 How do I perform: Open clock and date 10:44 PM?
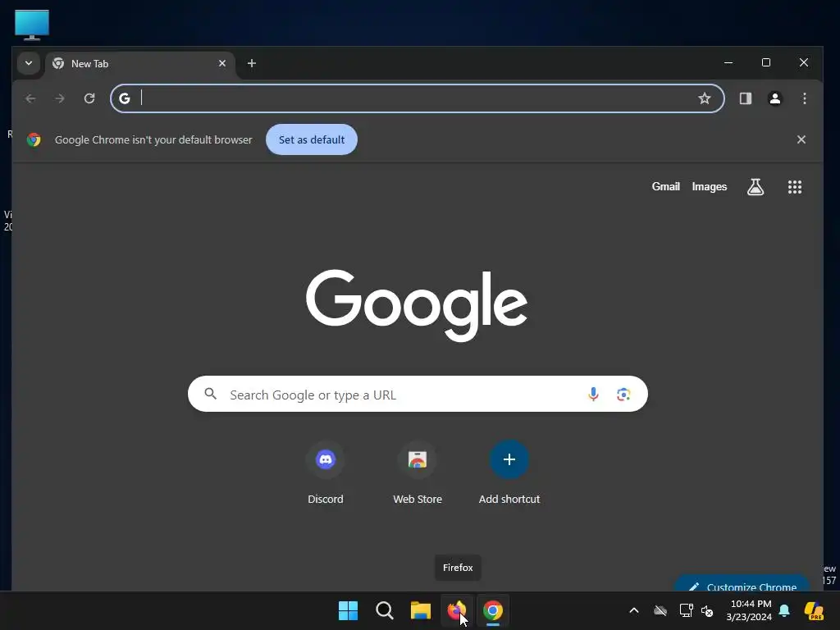pos(749,610)
